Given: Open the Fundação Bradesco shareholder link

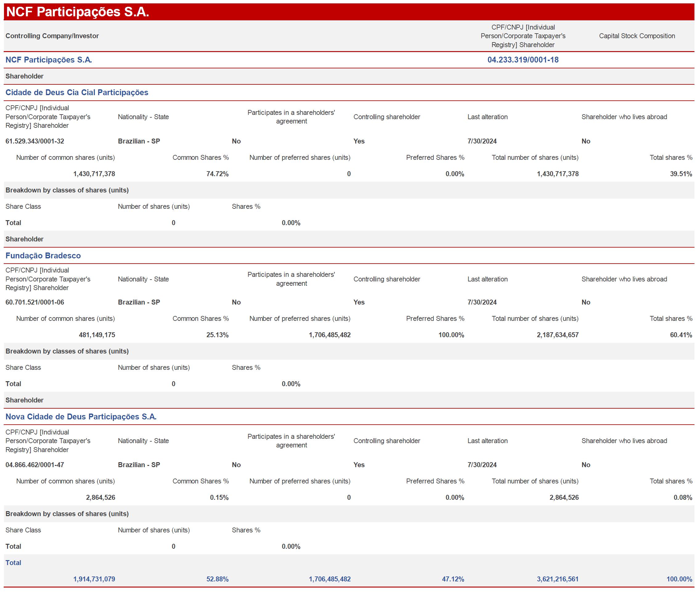Looking at the screenshot, I should (x=43, y=256).
